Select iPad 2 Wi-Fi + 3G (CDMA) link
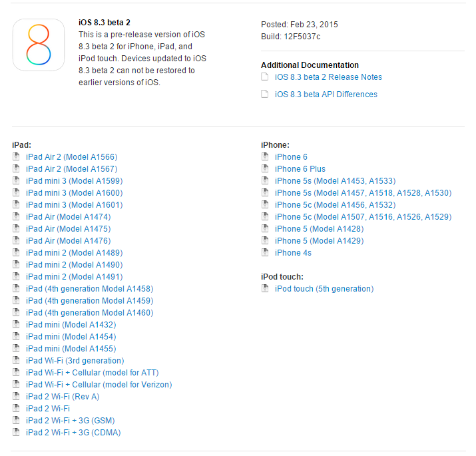This screenshot has width=476, height=456. click(73, 433)
